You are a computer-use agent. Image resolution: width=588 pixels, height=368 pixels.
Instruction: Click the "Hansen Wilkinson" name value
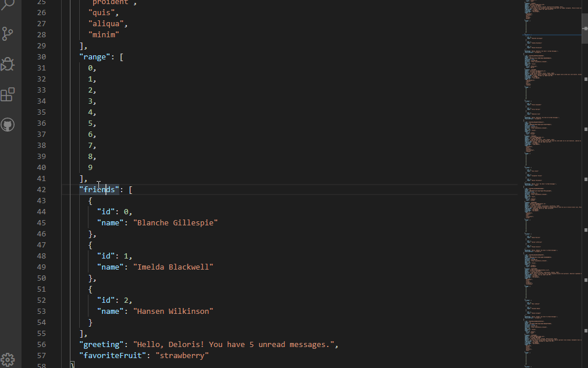click(x=173, y=312)
